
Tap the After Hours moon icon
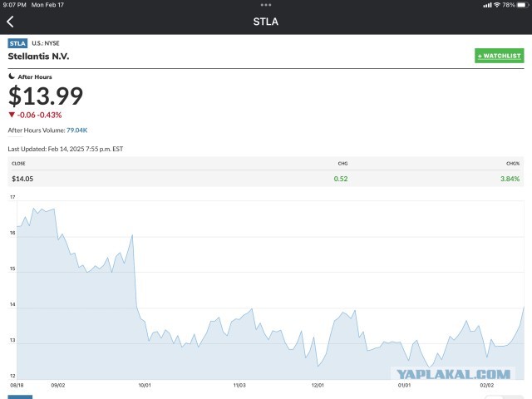12,76
